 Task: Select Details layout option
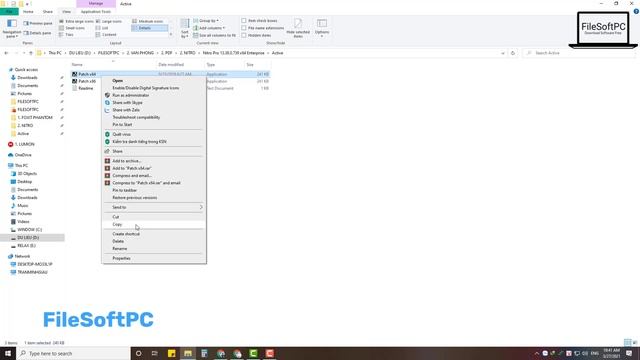click(150, 28)
